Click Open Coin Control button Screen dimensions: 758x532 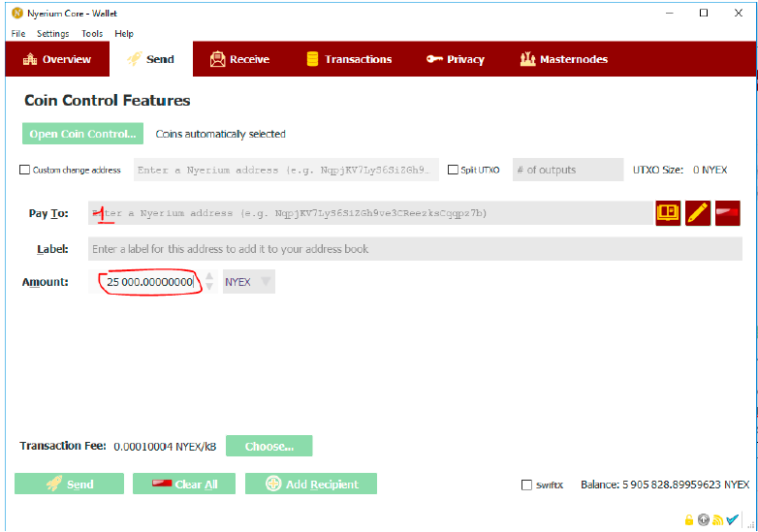click(x=82, y=134)
